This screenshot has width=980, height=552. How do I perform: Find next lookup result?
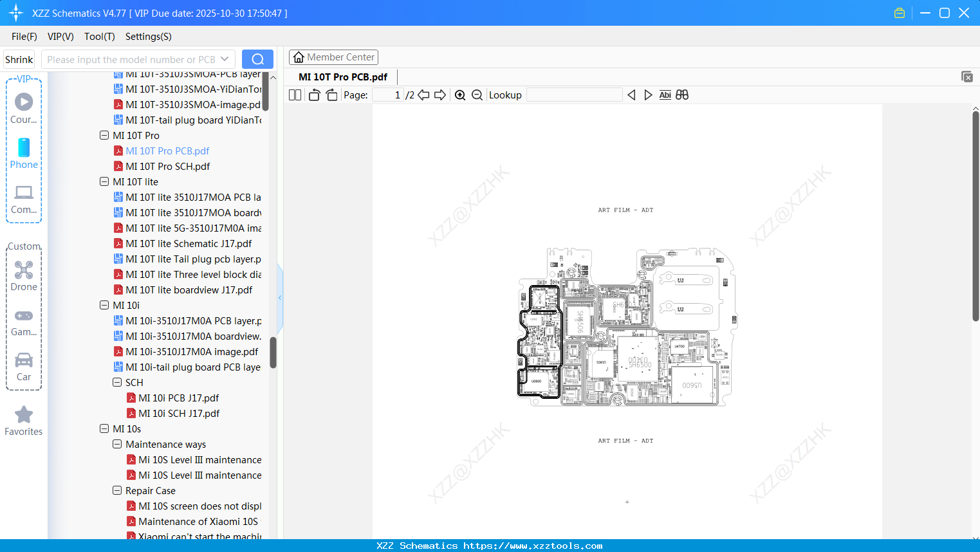pos(648,95)
